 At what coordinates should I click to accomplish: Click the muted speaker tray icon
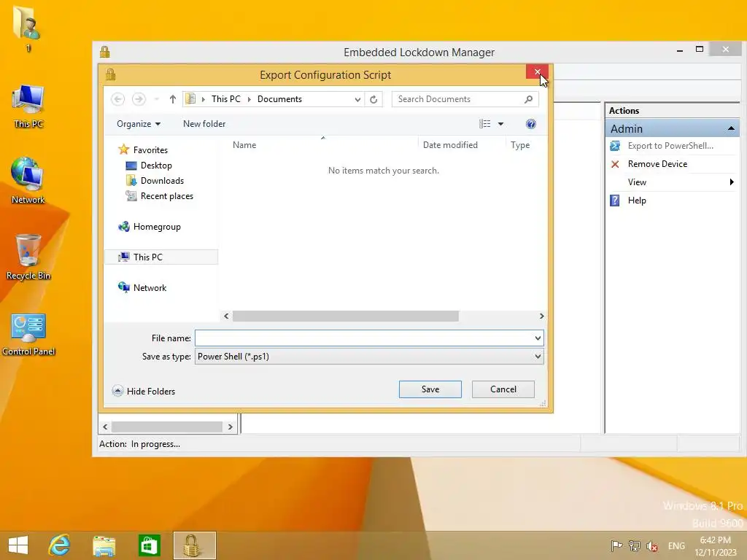pos(652,546)
